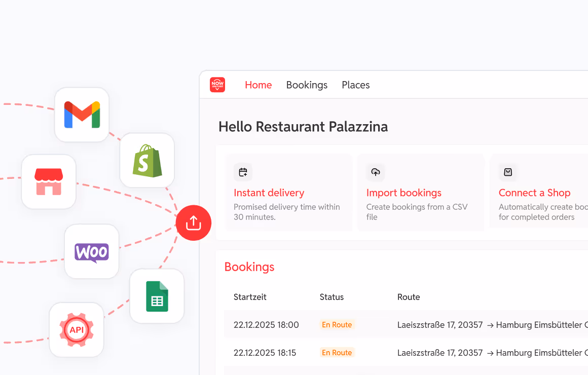Click the Bookings section heading
The height and width of the screenshot is (375, 588).
point(249,267)
